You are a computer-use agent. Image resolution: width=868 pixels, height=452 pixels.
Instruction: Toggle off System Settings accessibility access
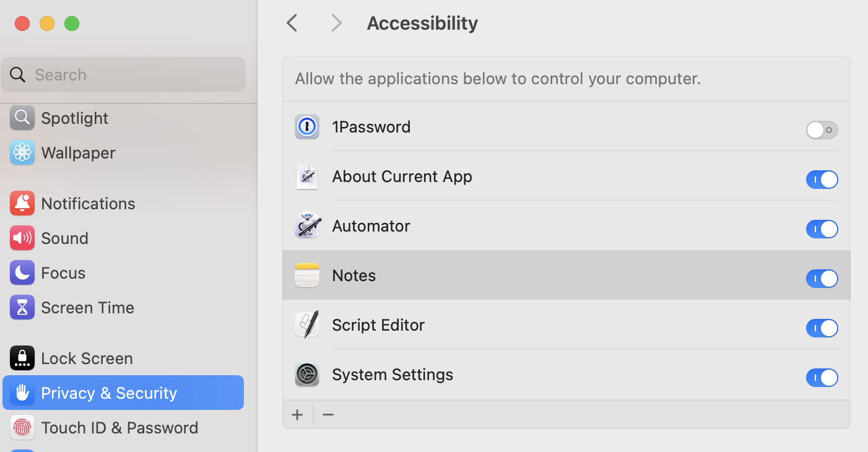822,378
